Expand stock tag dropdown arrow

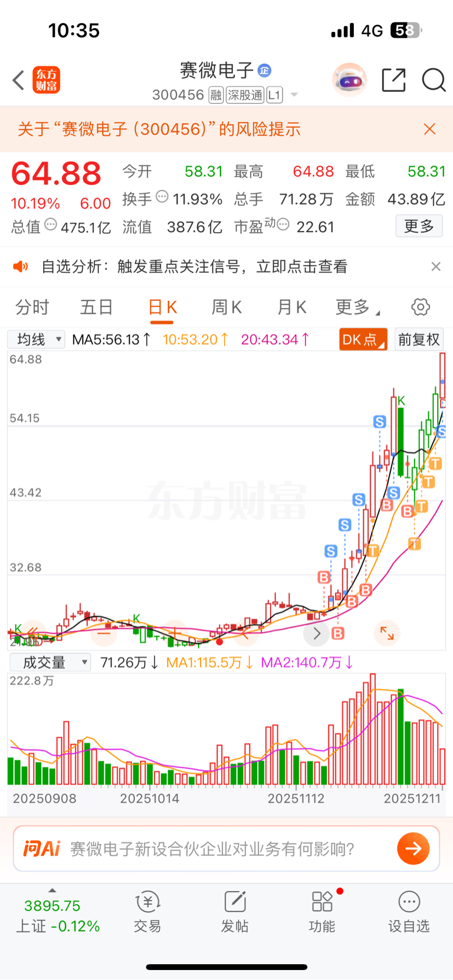[294, 95]
